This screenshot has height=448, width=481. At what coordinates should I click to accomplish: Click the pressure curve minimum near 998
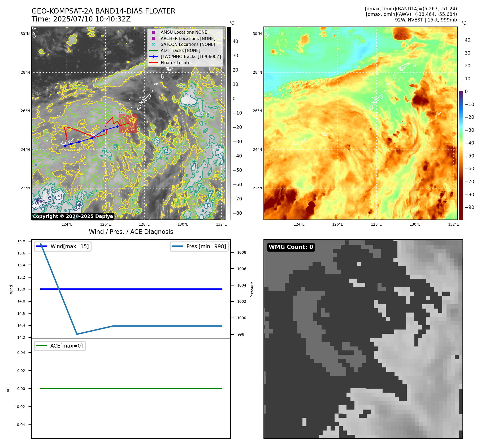coord(77,334)
